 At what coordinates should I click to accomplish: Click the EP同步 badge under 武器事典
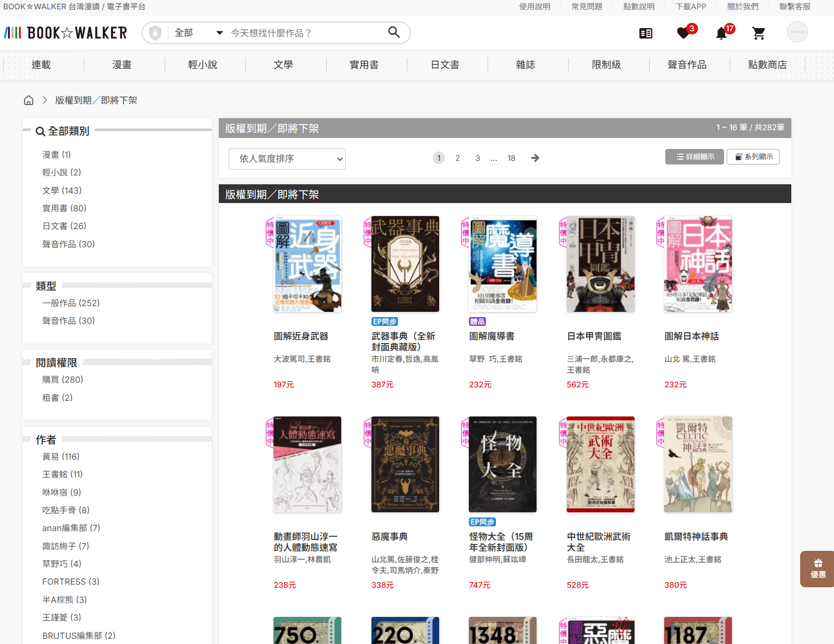(x=385, y=322)
